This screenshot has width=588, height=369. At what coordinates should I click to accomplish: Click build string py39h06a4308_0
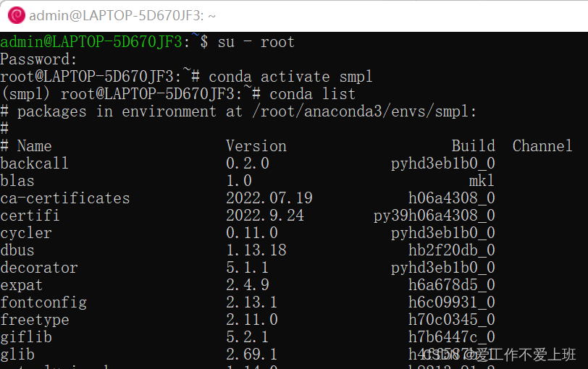click(x=434, y=216)
